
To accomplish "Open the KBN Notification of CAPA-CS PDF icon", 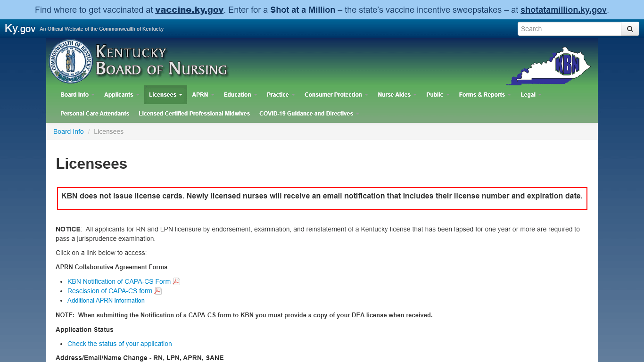I will click(x=176, y=281).
